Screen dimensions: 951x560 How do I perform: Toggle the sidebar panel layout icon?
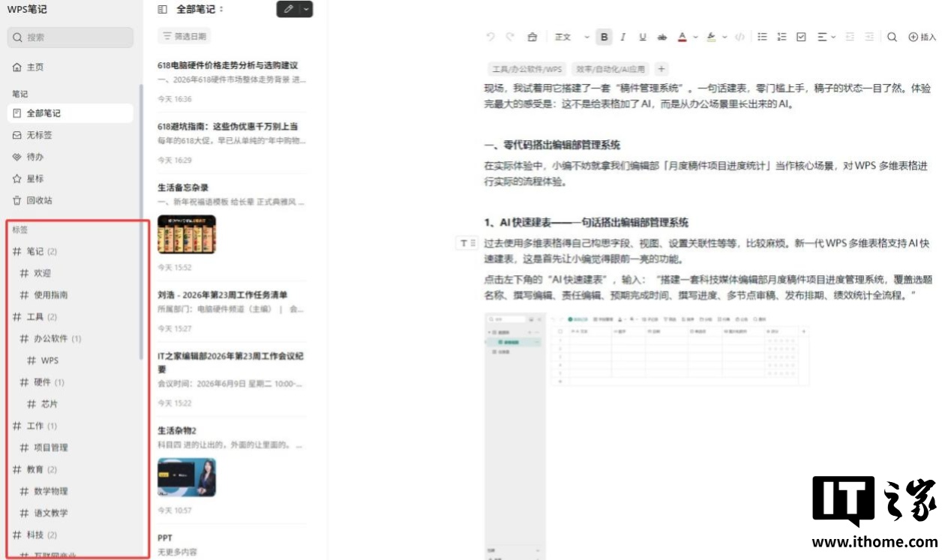click(x=163, y=9)
